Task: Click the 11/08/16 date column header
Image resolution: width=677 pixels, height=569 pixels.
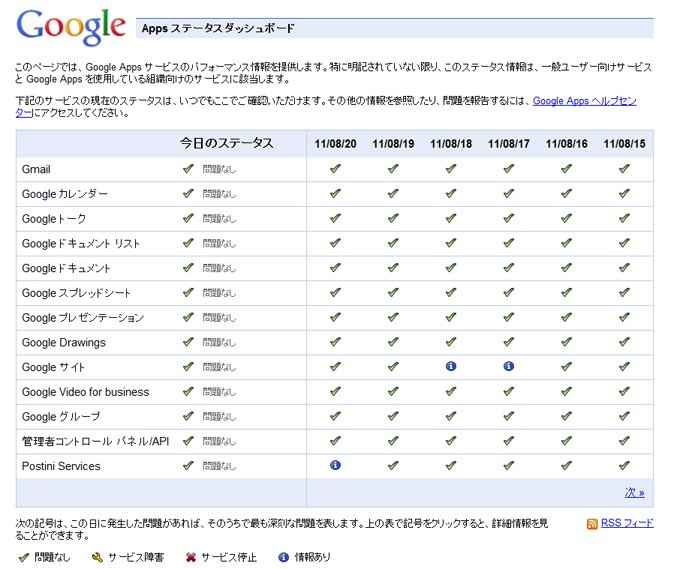Action: click(567, 144)
